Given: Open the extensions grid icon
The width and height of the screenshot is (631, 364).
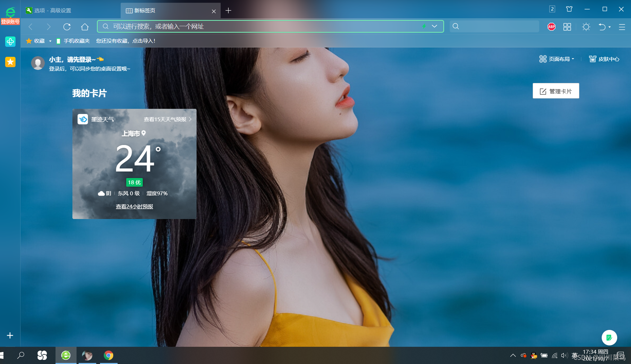Looking at the screenshot, I should point(567,27).
